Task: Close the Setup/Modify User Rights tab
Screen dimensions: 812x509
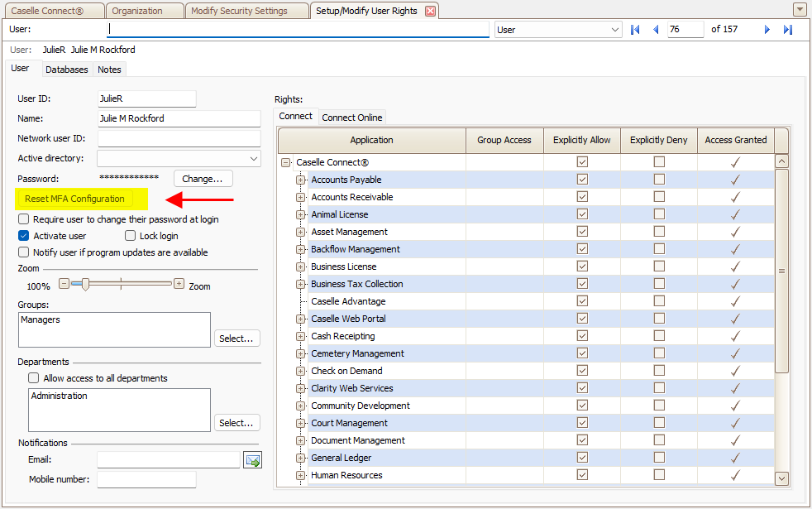Action: [x=429, y=11]
